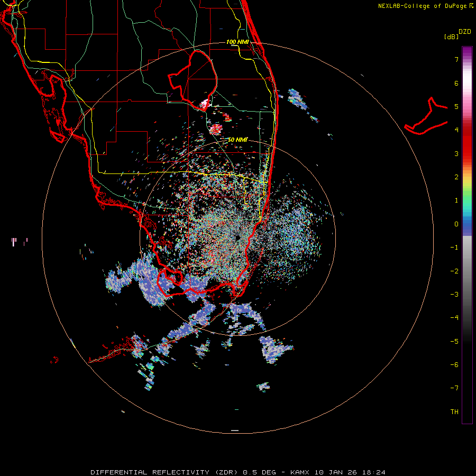Click the -4 value on the color scale

click(454, 318)
